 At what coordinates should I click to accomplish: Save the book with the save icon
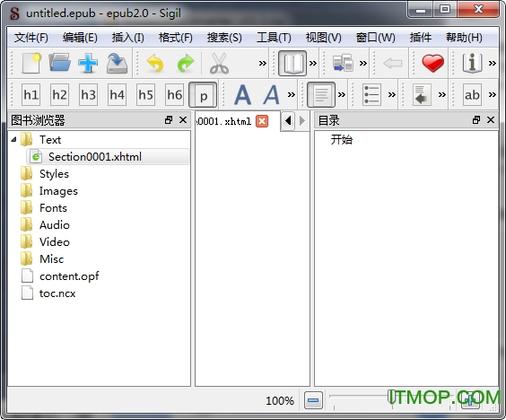coord(117,63)
